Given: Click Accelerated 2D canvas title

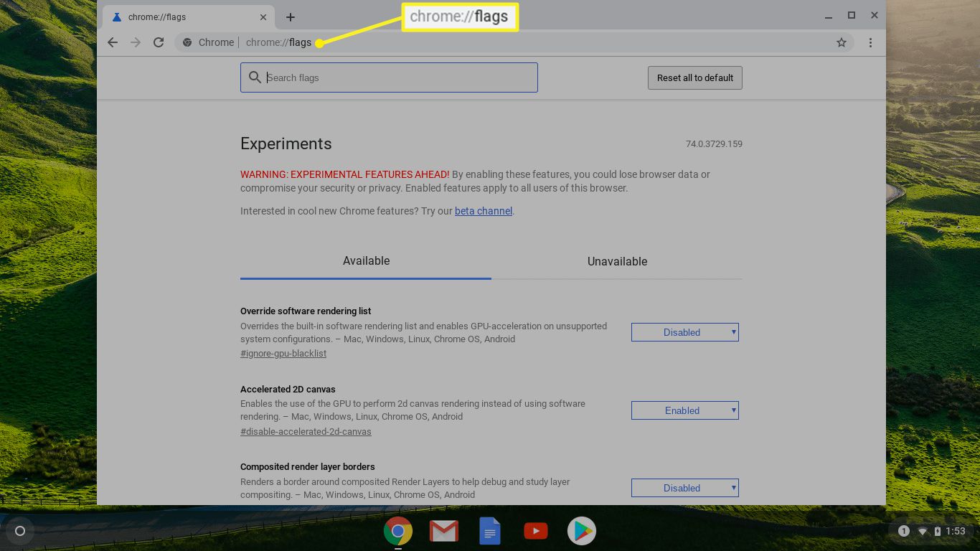Looking at the screenshot, I should pyautogui.click(x=288, y=390).
